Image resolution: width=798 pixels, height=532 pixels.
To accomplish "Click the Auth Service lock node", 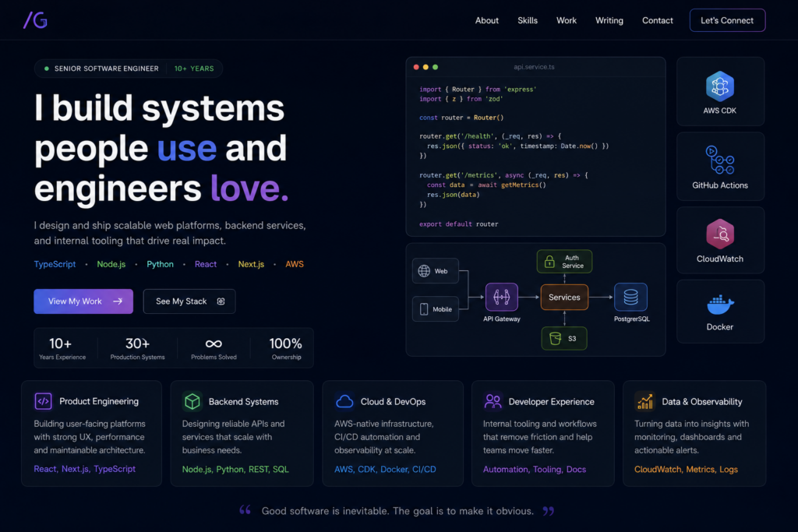I will click(564, 262).
